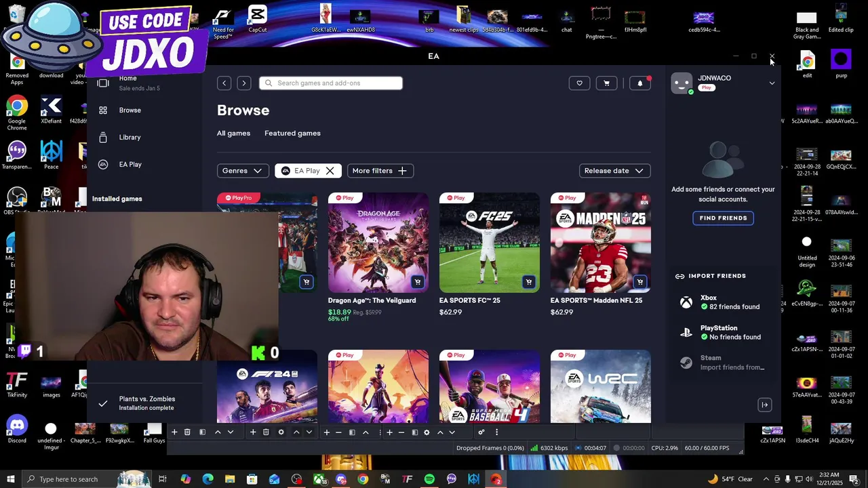Click the Library bag icon in sidebar
Image resolution: width=868 pixels, height=488 pixels.
click(x=103, y=138)
